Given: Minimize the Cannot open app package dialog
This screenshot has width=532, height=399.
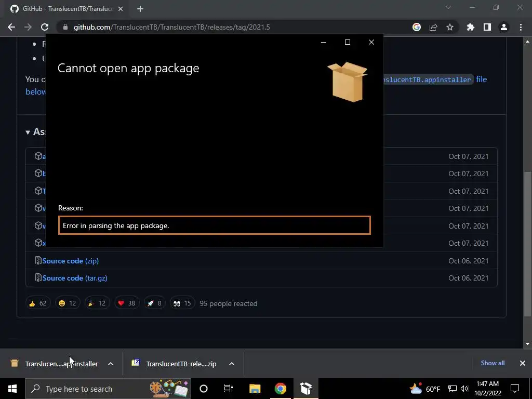Looking at the screenshot, I should tap(324, 42).
